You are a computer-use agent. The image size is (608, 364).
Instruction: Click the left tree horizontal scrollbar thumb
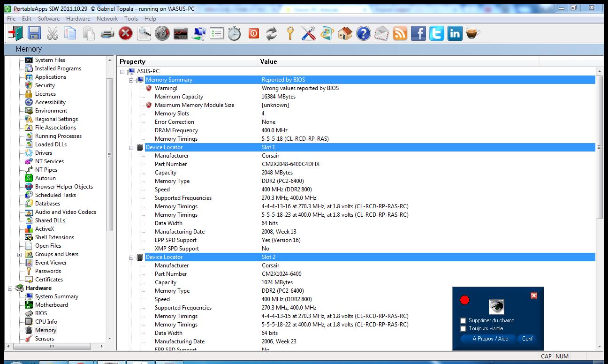(x=52, y=346)
